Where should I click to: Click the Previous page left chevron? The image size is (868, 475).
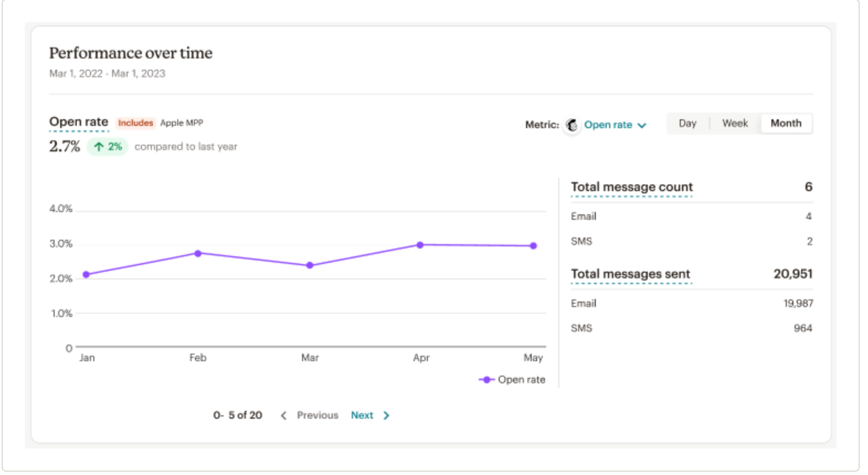tap(283, 415)
